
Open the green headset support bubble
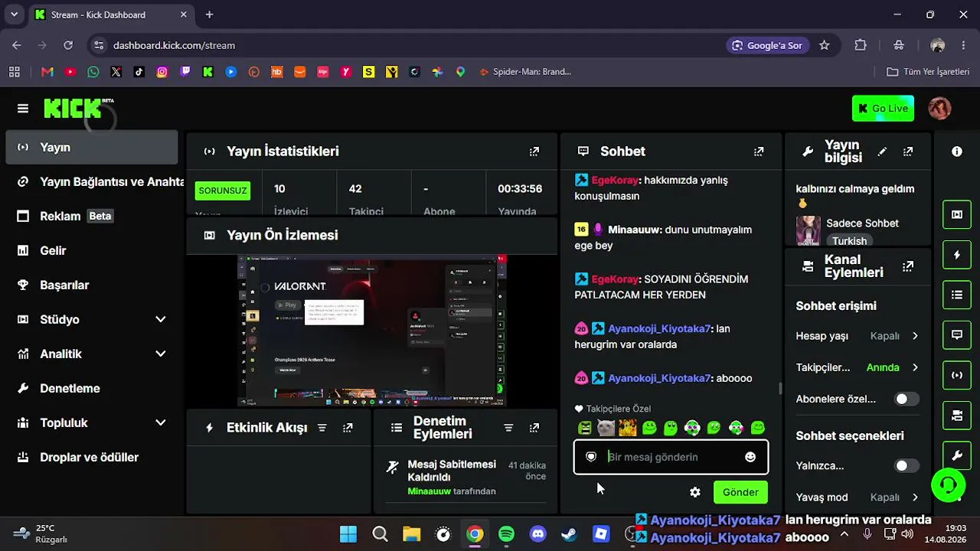949,484
